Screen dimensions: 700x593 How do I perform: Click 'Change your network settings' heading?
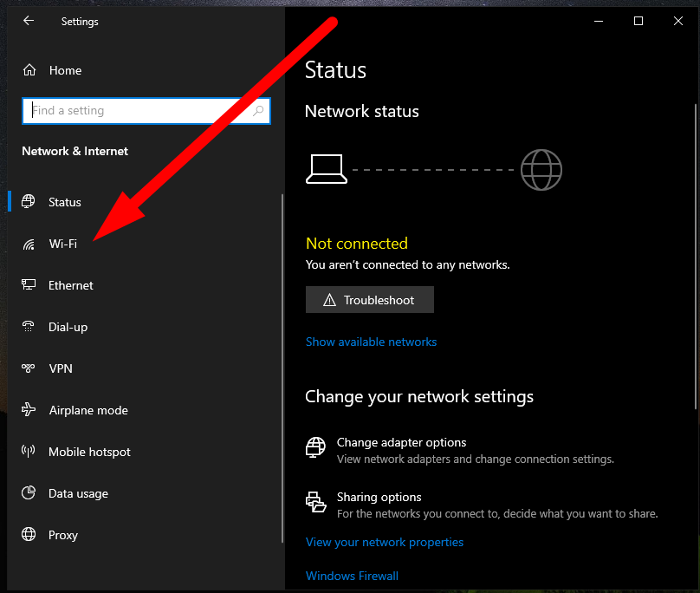click(x=419, y=397)
